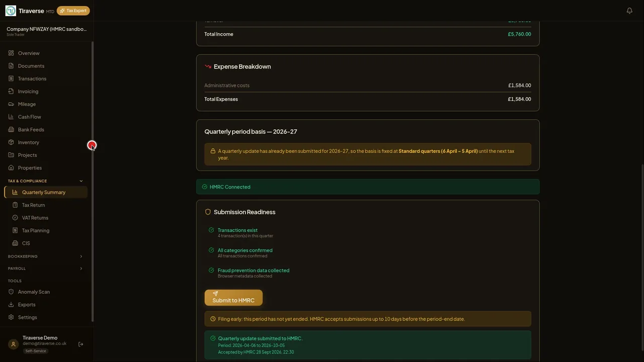Click Tiraverse Demo profile name
Image resolution: width=644 pixels, height=362 pixels.
pyautogui.click(x=40, y=338)
